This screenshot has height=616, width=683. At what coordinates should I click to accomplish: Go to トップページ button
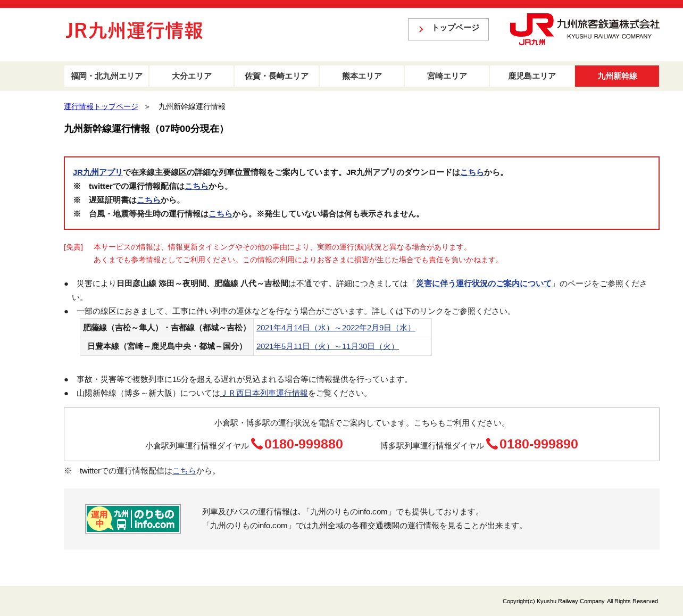click(448, 29)
